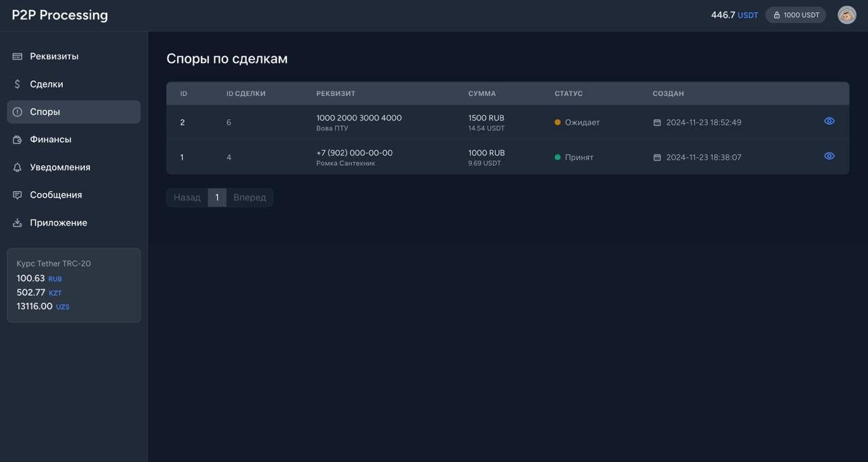Click the lock icon in 1000 USDT badge
Screen dimensions: 868x462
777,15
